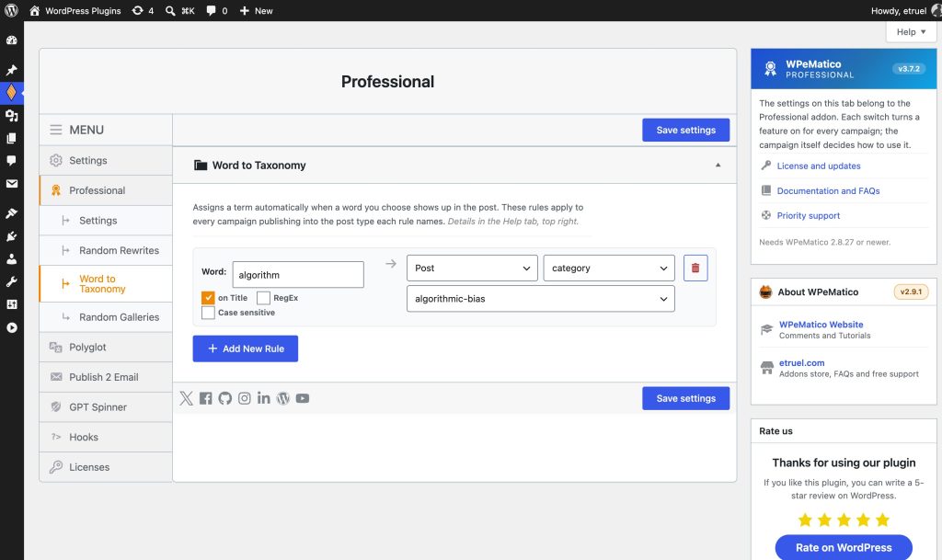942x560 pixels.
Task: Open the License and updates link
Action: click(818, 166)
